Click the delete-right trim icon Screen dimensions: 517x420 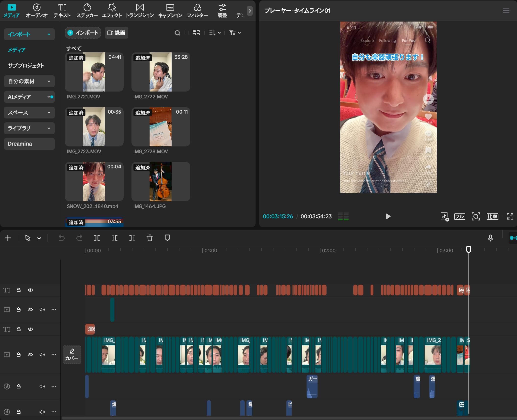132,238
